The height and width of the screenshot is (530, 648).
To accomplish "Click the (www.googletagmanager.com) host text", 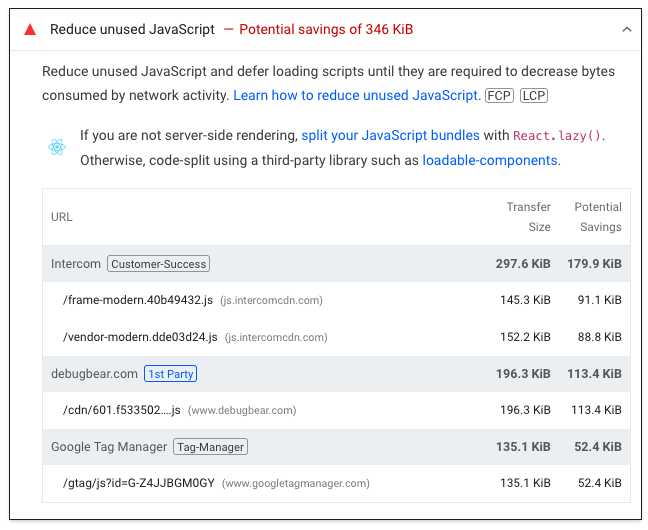I will [x=296, y=483].
